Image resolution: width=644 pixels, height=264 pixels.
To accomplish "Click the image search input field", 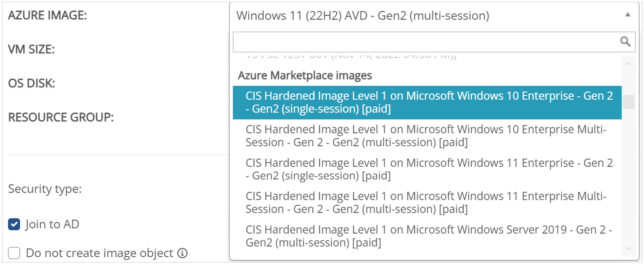I will click(x=424, y=42).
